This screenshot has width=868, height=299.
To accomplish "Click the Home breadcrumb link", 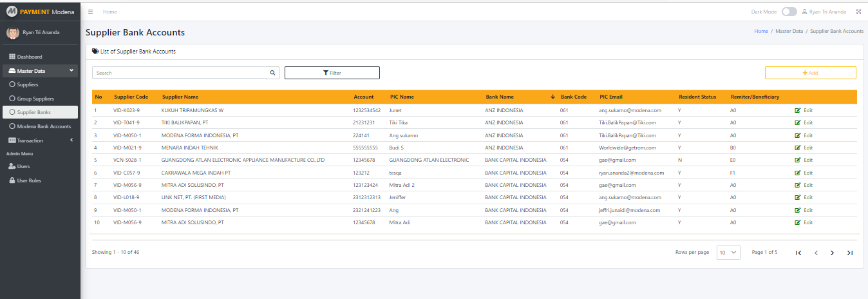I will click(761, 31).
